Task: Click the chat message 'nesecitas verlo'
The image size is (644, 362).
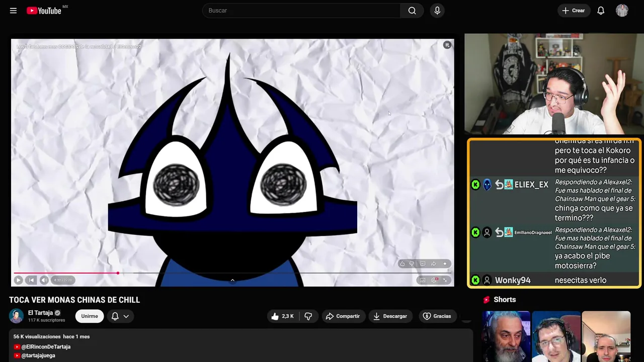Action: (581, 280)
